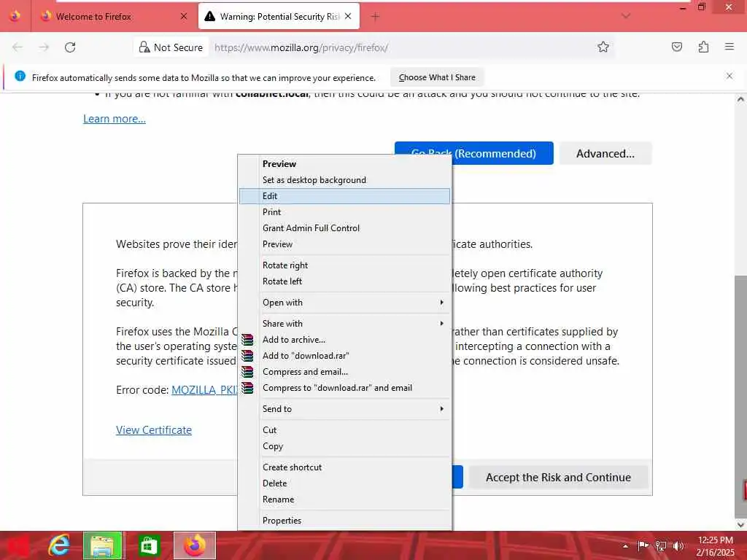Click the Firefox taskbar icon
The height and width of the screenshot is (560, 747).
[x=195, y=545]
